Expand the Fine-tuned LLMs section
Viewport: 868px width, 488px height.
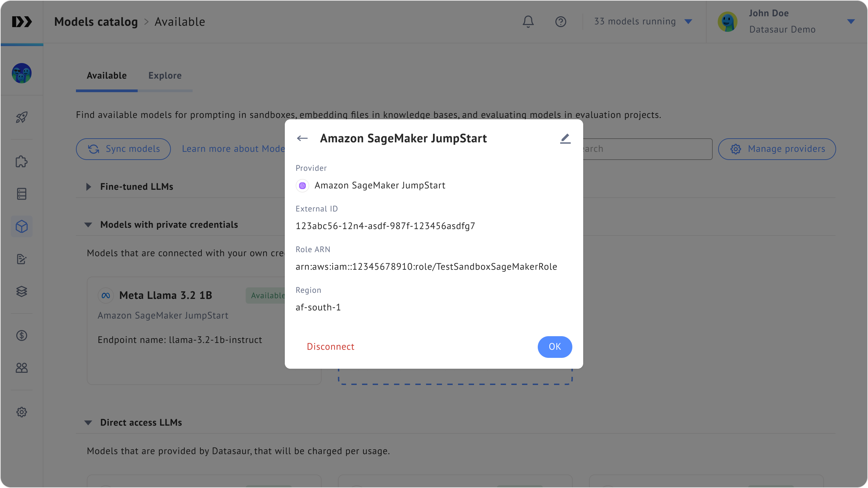click(89, 187)
